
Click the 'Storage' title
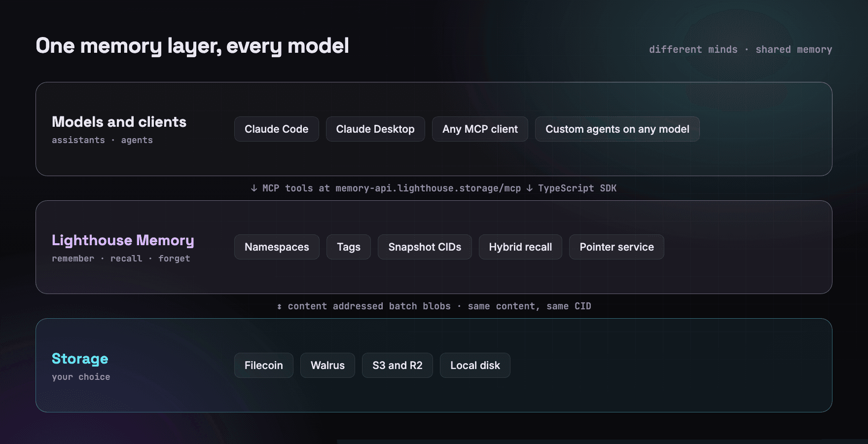(x=80, y=359)
